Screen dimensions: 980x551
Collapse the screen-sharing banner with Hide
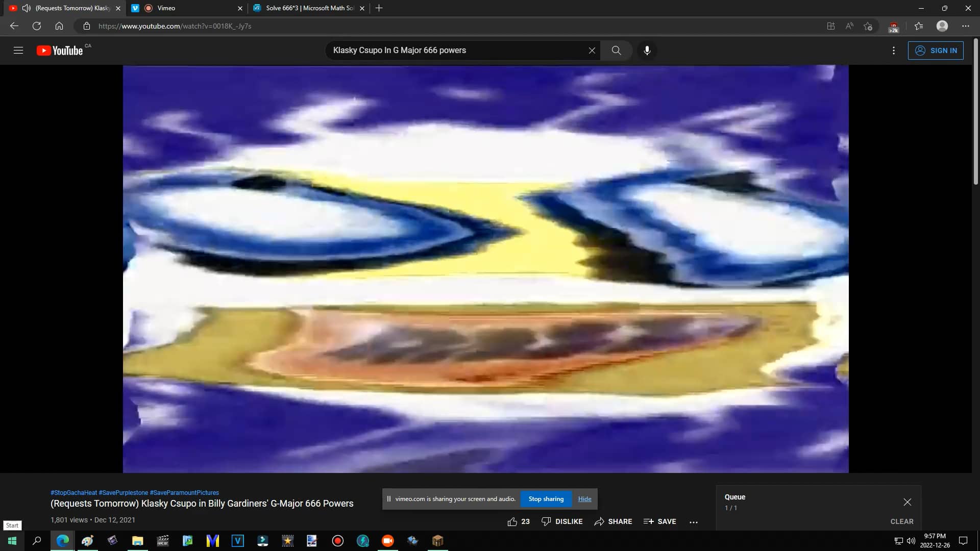584,498
